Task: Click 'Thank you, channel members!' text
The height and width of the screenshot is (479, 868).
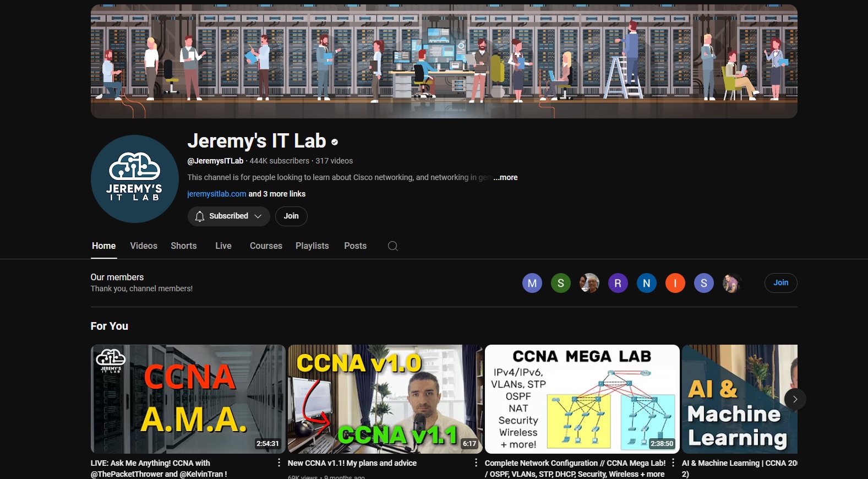Action: [x=141, y=289]
